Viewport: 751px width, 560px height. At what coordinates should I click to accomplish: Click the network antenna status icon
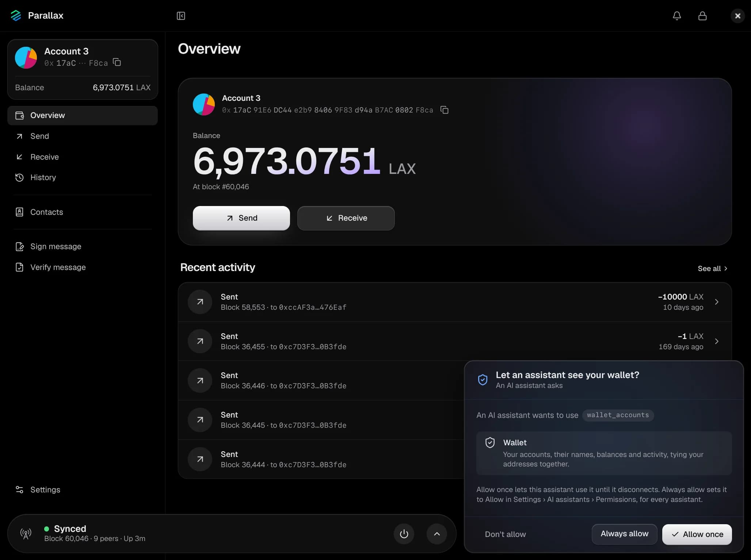pyautogui.click(x=26, y=534)
